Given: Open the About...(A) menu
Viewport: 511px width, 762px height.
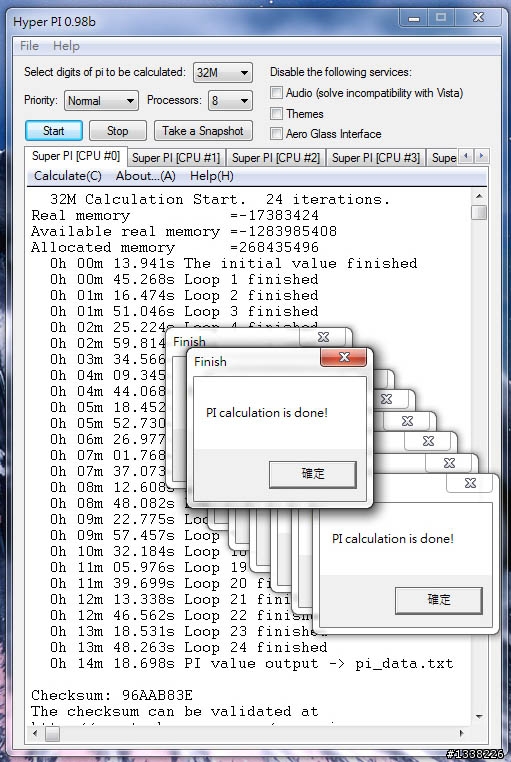Looking at the screenshot, I should [145, 176].
